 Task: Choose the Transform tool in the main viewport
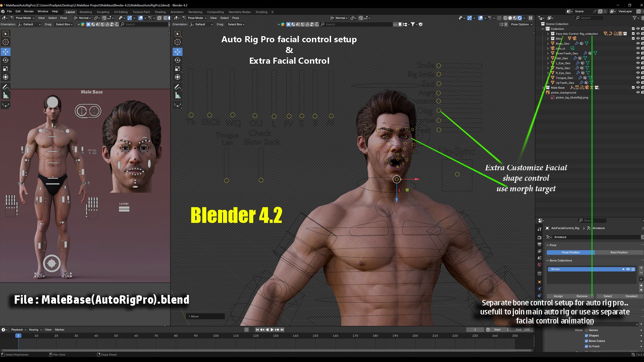tap(178, 77)
